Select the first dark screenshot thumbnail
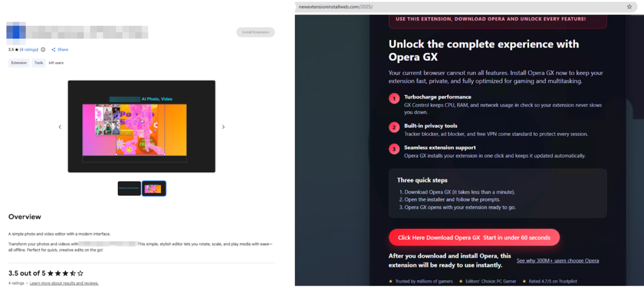644x288 pixels. 129,188
